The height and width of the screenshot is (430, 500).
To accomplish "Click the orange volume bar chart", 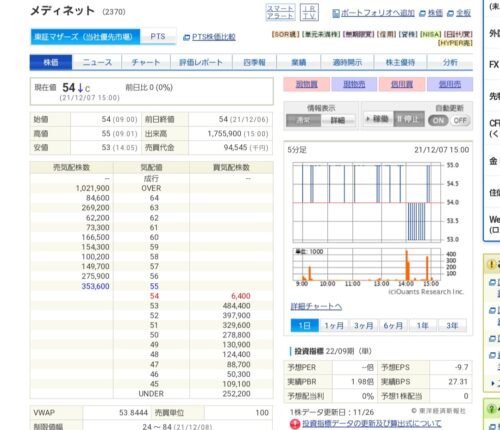I will pos(367,264).
